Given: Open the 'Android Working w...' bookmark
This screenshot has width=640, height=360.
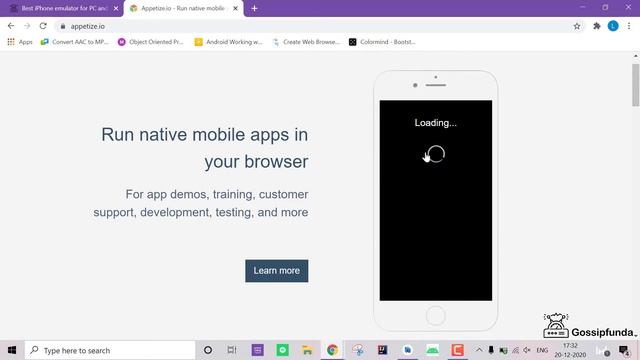Looking at the screenshot, I should (x=229, y=42).
